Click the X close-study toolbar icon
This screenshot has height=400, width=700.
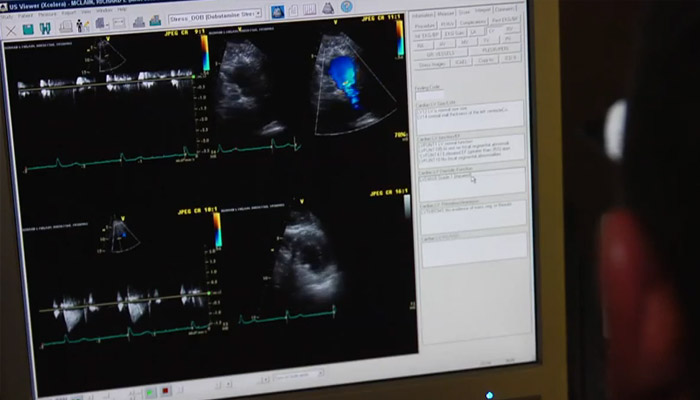tap(11, 31)
